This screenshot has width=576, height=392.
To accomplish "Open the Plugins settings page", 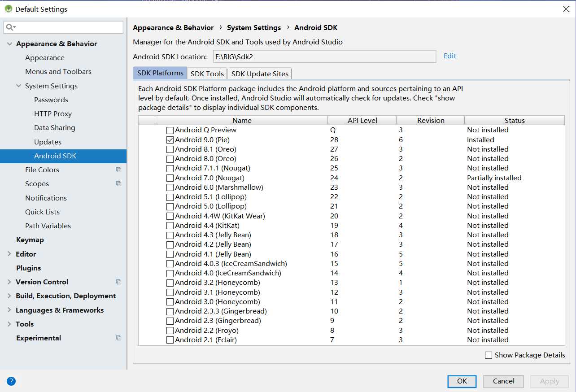I will [x=28, y=268].
